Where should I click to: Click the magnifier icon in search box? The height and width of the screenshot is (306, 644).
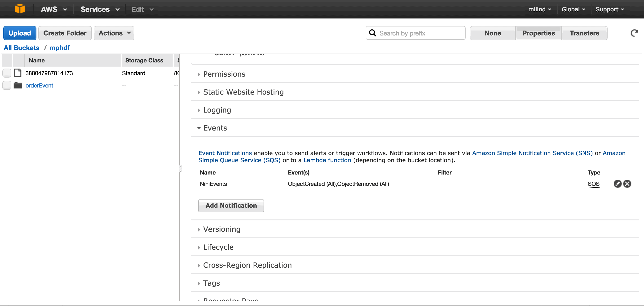tap(372, 33)
